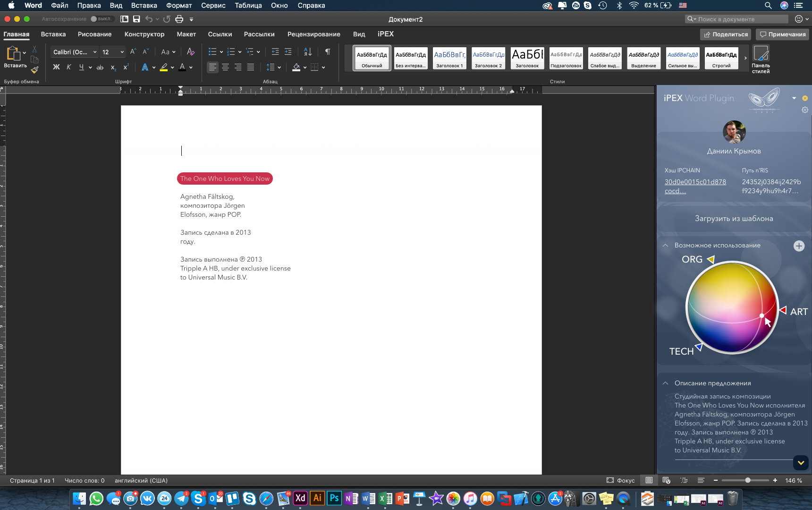
Task: Click the sort A-Z icon
Action: 308,51
